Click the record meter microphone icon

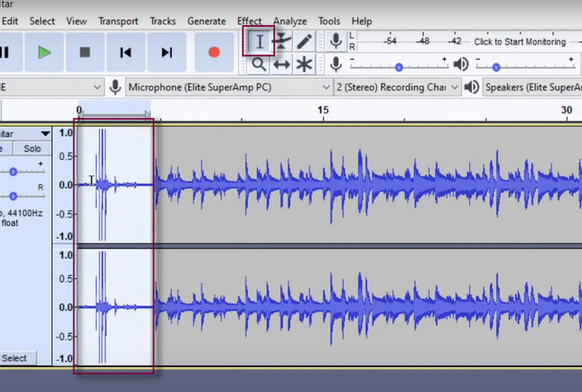[x=336, y=41]
